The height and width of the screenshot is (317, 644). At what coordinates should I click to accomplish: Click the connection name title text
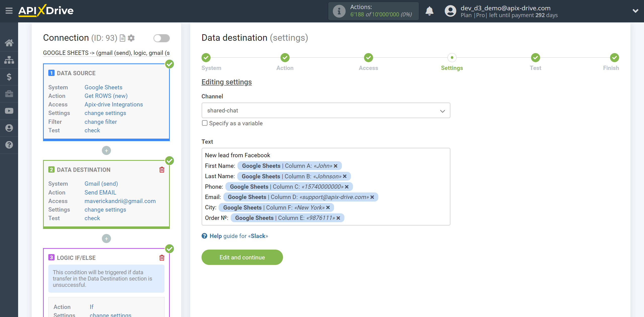[x=106, y=53]
